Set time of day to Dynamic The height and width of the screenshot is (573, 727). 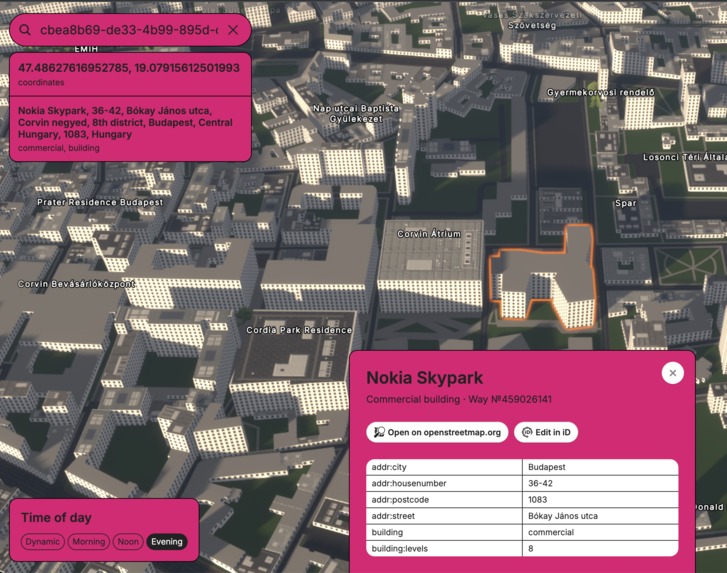click(x=42, y=541)
